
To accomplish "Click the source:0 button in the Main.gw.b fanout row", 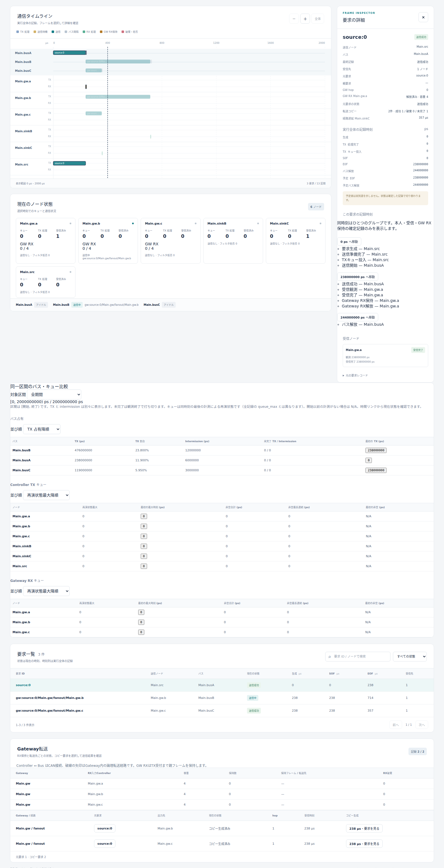I will coord(105,828).
